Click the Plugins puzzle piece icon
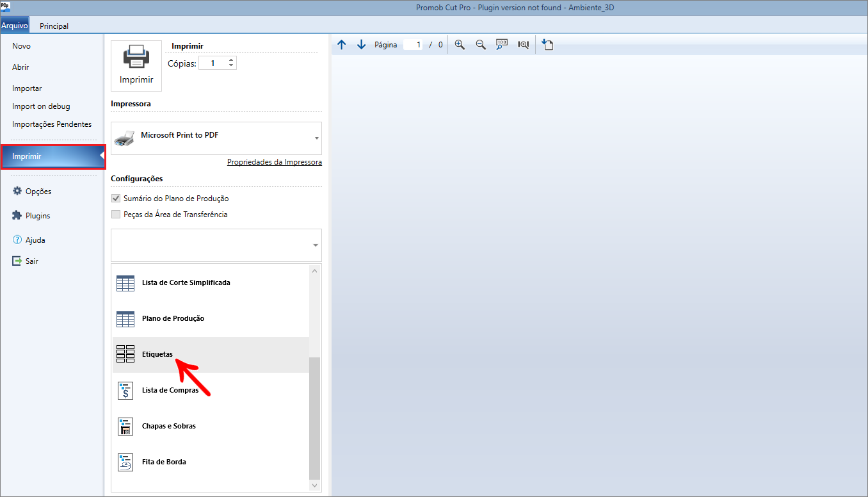Screen dimensions: 868x497 [x=17, y=215]
